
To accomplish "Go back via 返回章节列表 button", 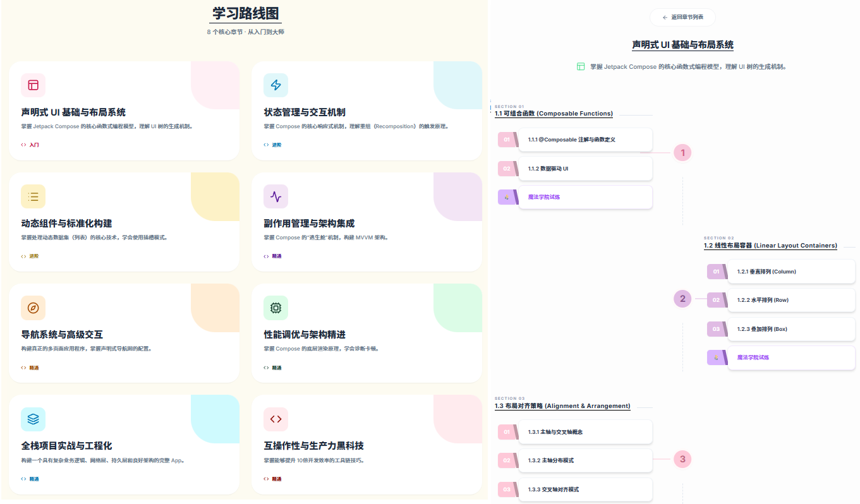I will 682,17.
